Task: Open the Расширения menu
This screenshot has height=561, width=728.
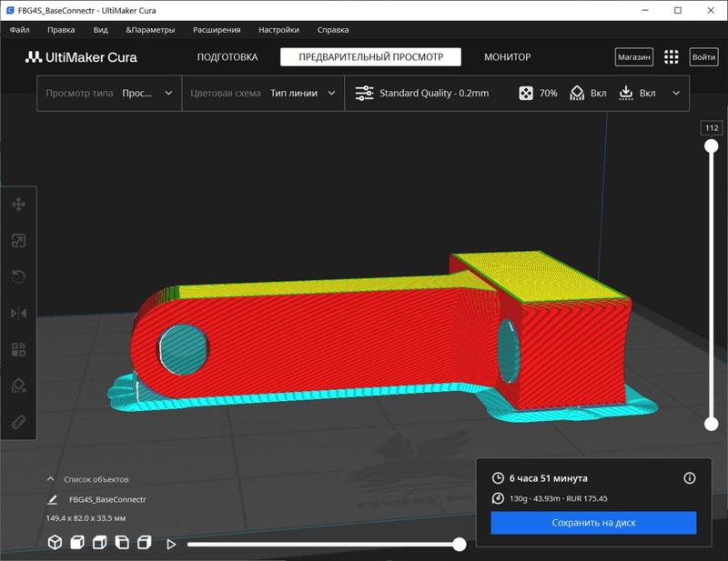Action: (217, 30)
